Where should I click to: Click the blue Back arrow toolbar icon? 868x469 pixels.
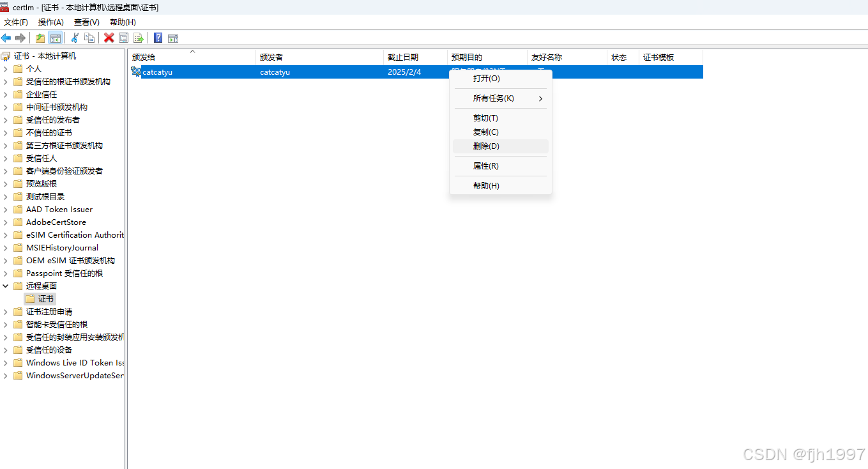tap(6, 38)
